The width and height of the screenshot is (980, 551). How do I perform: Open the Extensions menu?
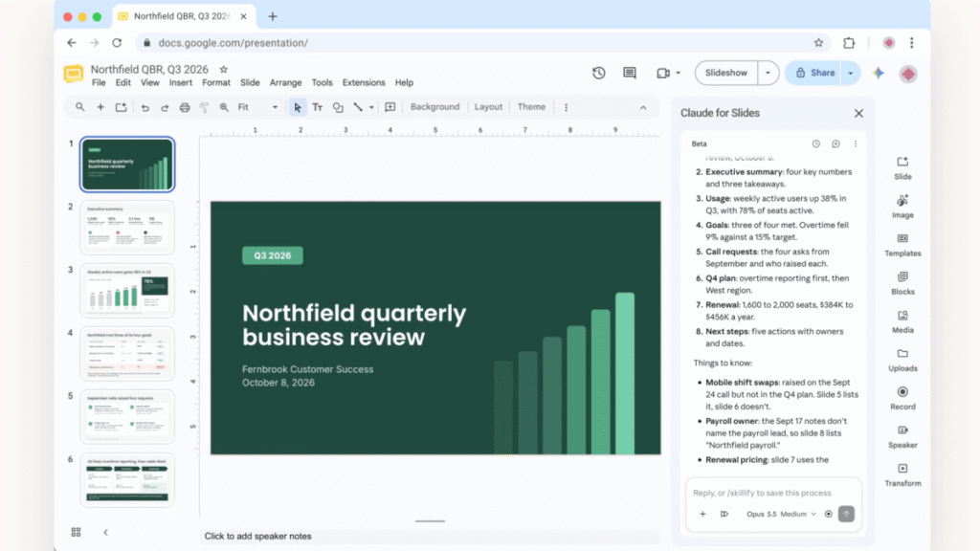point(364,82)
